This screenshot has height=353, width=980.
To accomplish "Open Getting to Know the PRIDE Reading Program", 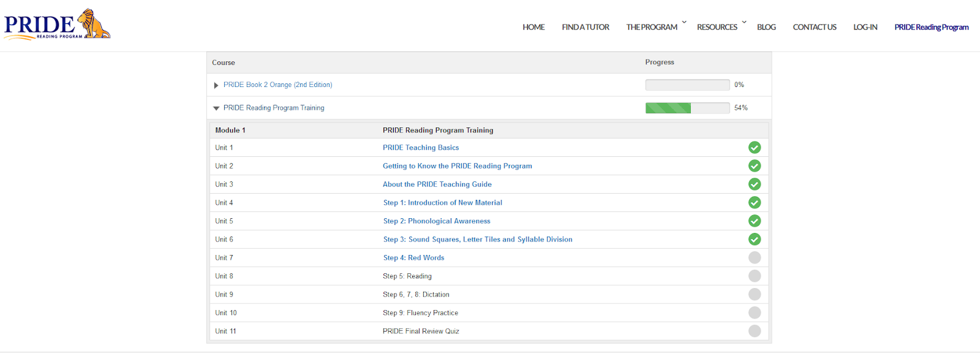I will tap(458, 166).
